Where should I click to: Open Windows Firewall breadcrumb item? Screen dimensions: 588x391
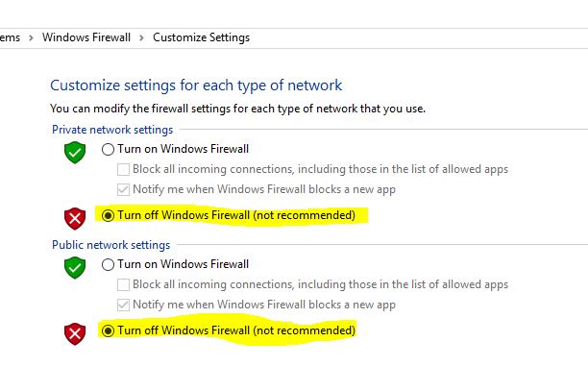86,37
